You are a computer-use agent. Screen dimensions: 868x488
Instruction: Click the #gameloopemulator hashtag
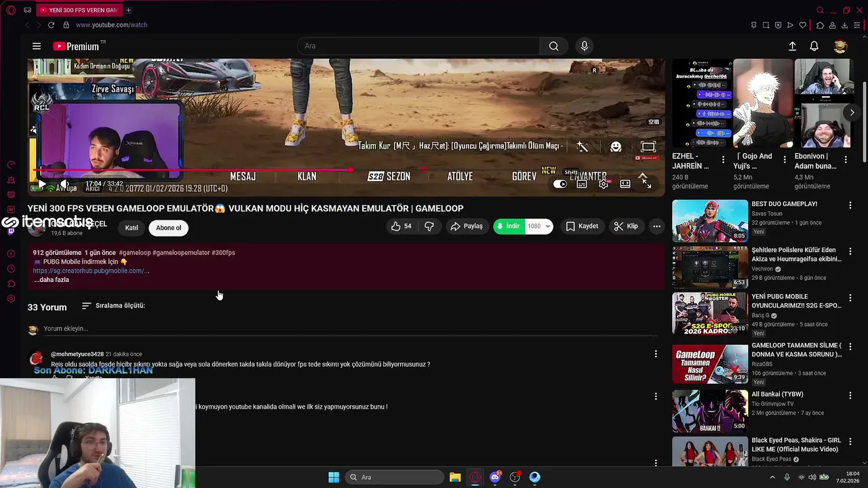tap(181, 253)
